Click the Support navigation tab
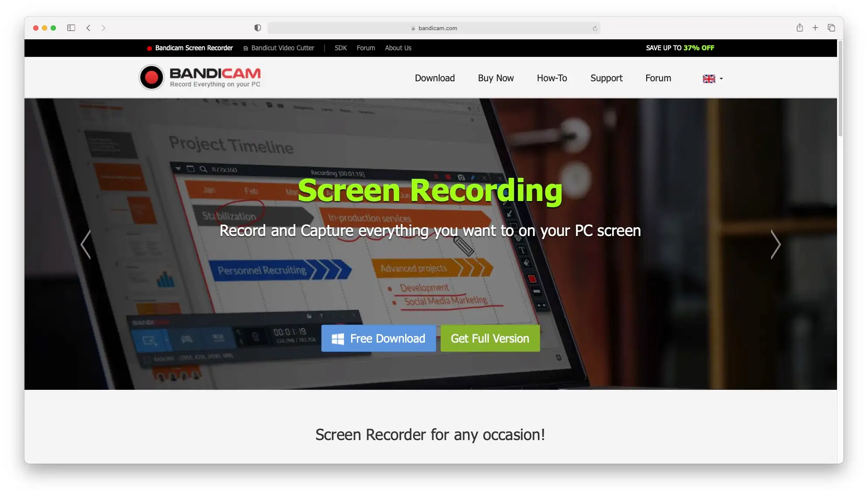The image size is (868, 496). [x=606, y=78]
